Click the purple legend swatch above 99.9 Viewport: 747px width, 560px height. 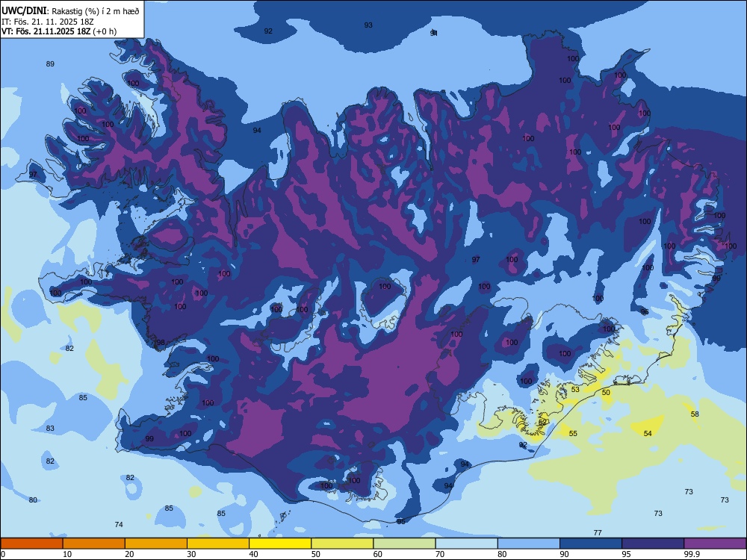pyautogui.click(x=715, y=544)
